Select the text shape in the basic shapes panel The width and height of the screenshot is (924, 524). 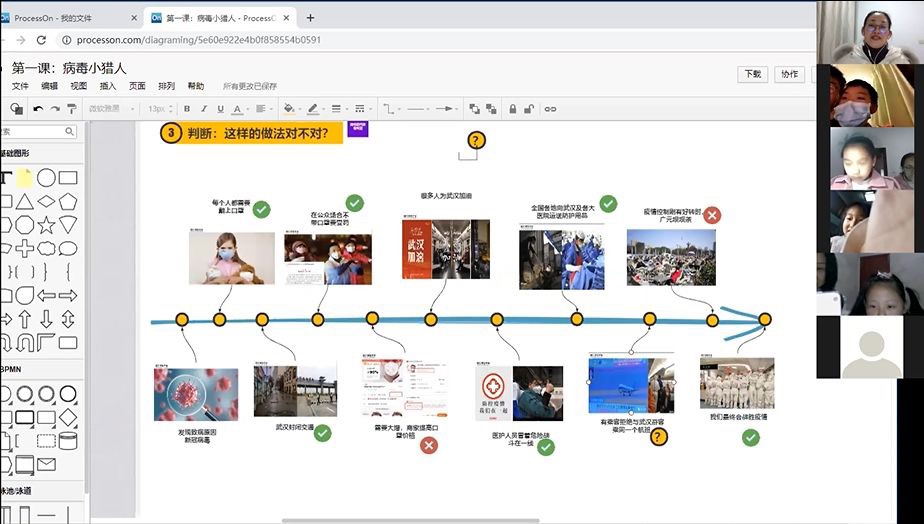pos(6,177)
